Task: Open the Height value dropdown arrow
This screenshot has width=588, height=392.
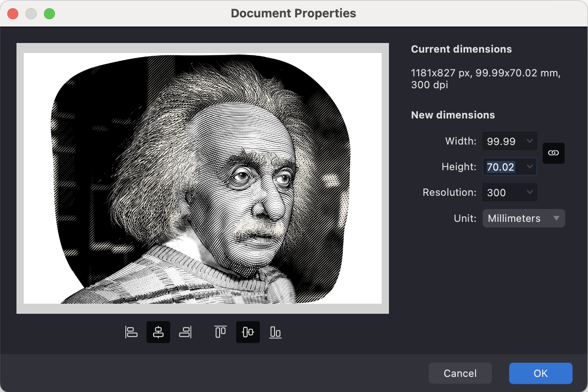Action: [530, 166]
